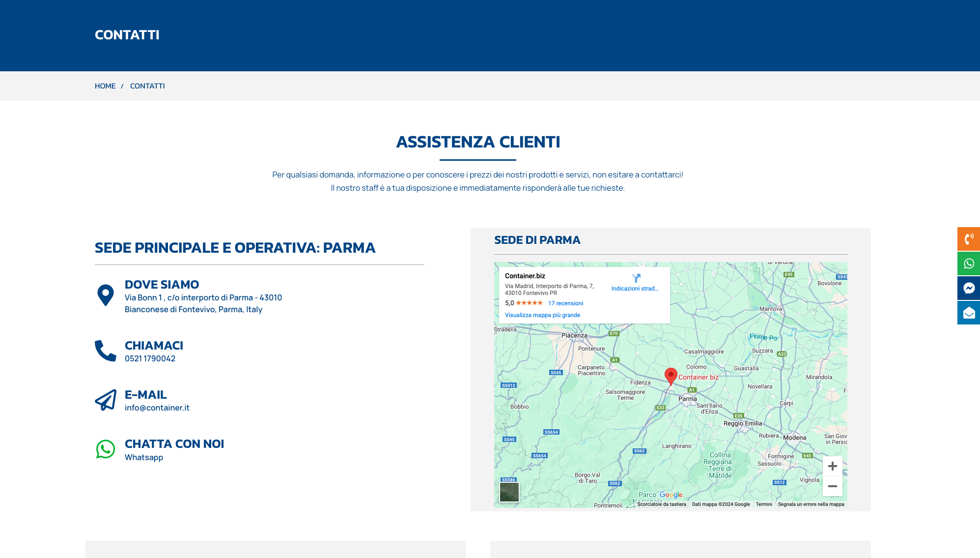Open WhatsApp chat from the green sidebar icon
The image size is (980, 558).
(968, 264)
